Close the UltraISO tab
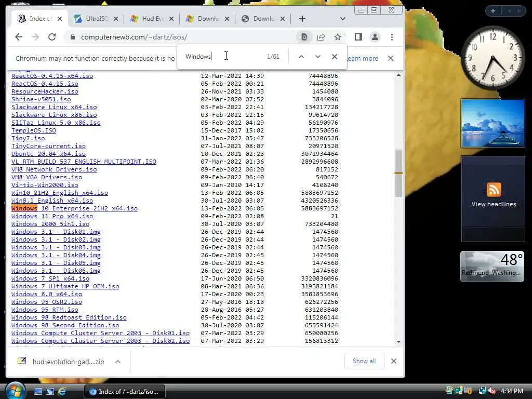Viewport: 532px width, 399px height. [116, 19]
